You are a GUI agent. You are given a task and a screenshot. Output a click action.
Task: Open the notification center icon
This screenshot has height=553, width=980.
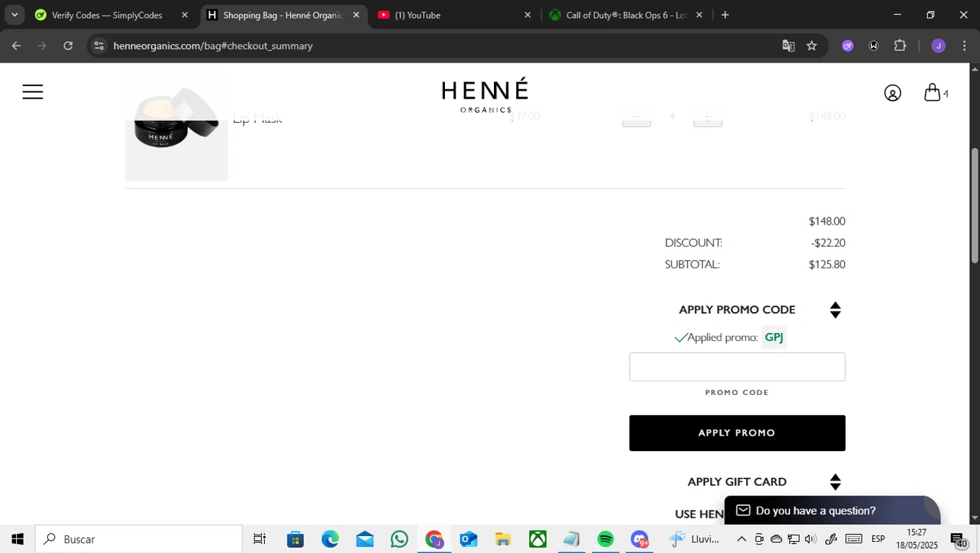tap(959, 540)
